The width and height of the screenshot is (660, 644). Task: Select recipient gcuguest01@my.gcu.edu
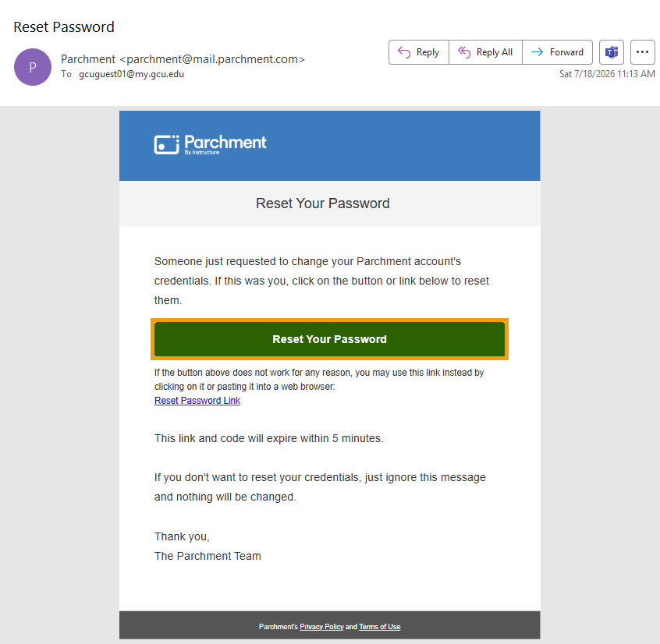131,74
